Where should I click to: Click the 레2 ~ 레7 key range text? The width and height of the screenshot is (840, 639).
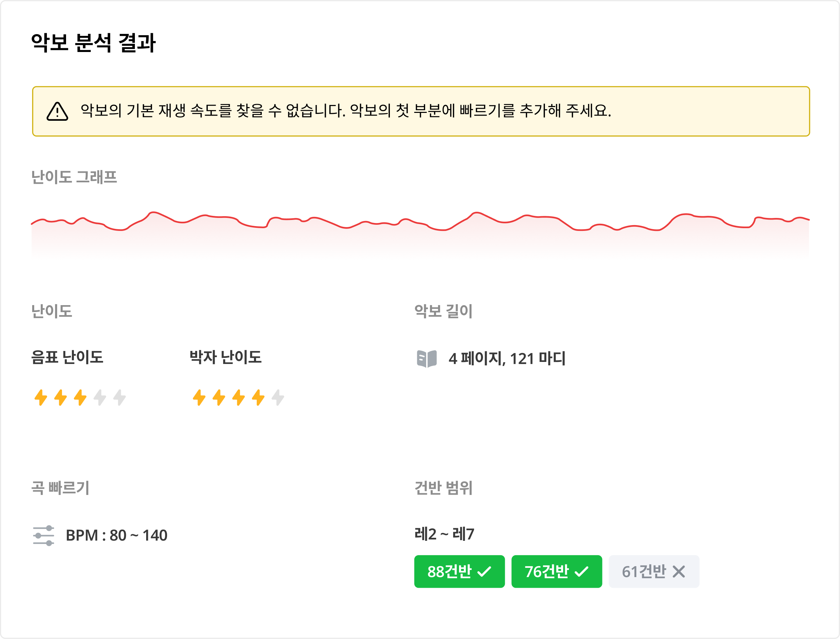tap(444, 534)
